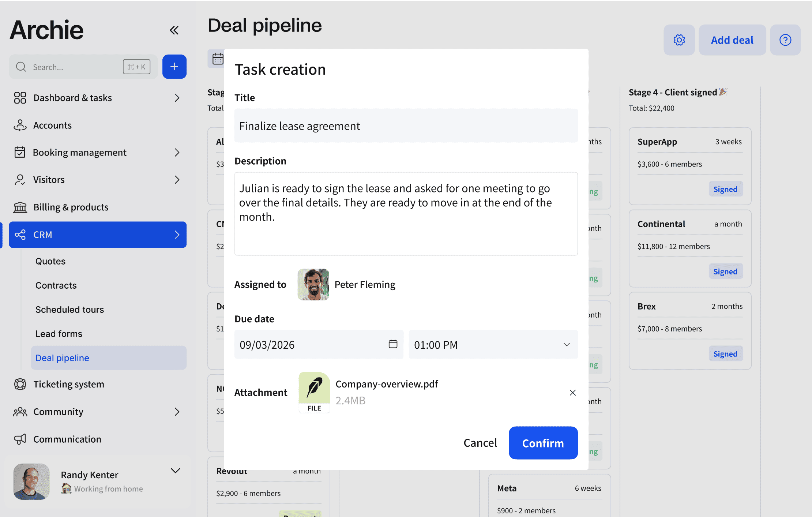This screenshot has width=812, height=517.
Task: Click the Billing & products bank icon
Action: [x=20, y=207]
